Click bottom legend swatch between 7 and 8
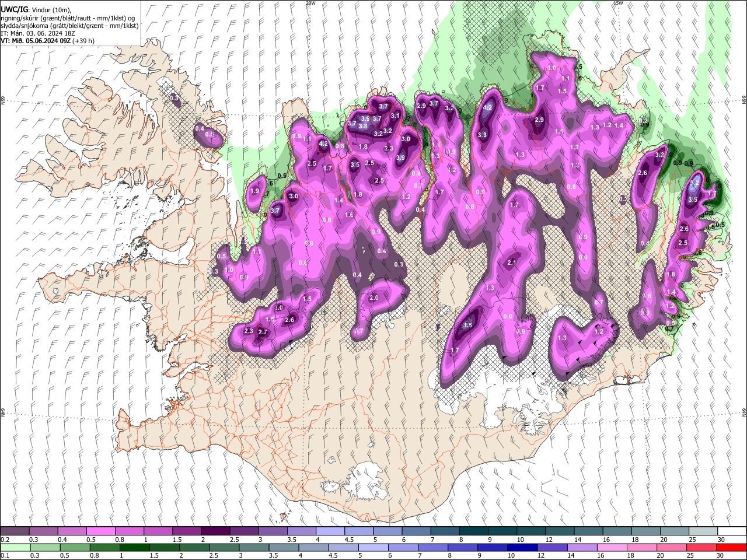 [x=433, y=547]
